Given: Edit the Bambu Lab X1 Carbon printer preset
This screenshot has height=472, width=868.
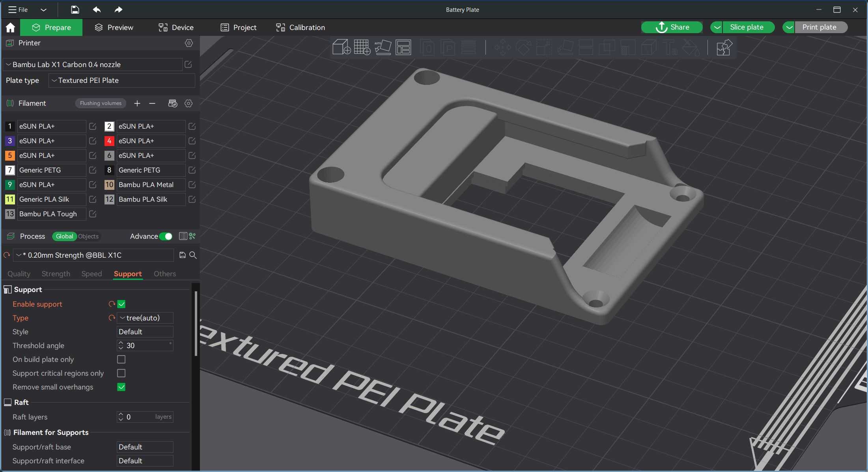Looking at the screenshot, I should click(x=188, y=64).
